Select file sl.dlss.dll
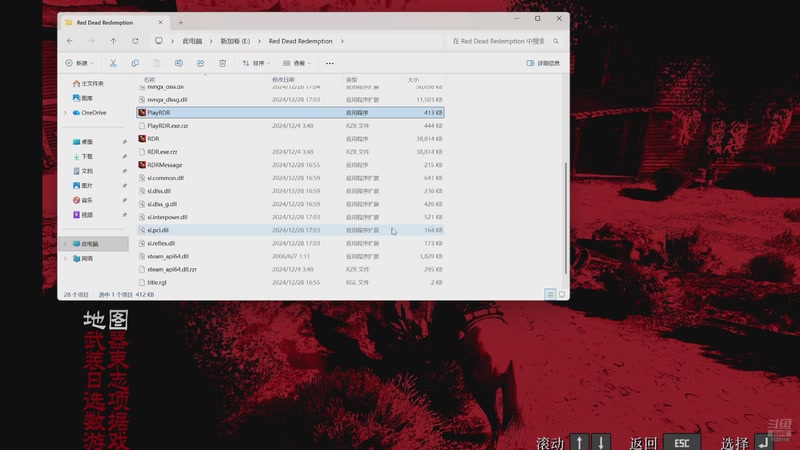800x450 pixels. [290, 191]
